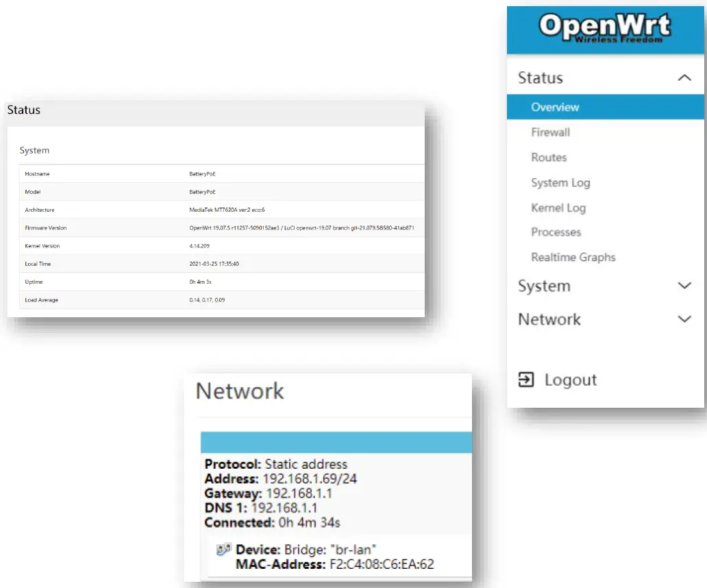707x588 pixels.
Task: Click the Load Average value 0.14, 0.17, 0.09
Action: [207, 300]
